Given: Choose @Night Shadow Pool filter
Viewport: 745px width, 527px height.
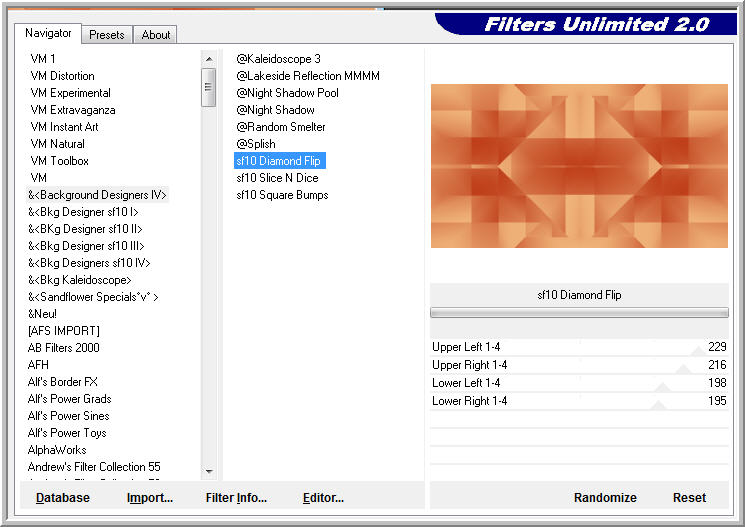Looking at the screenshot, I should pyautogui.click(x=287, y=93).
